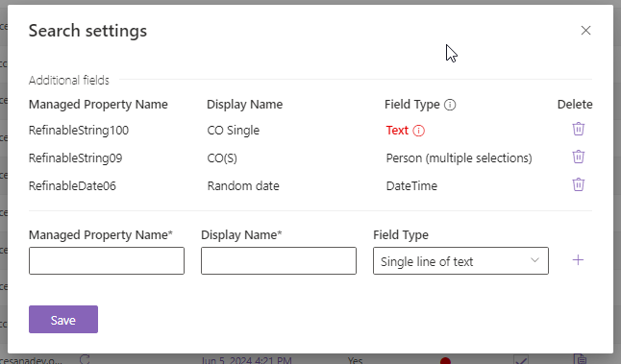Delete the RefinableString100 field row
The width and height of the screenshot is (621, 364).
579,129
